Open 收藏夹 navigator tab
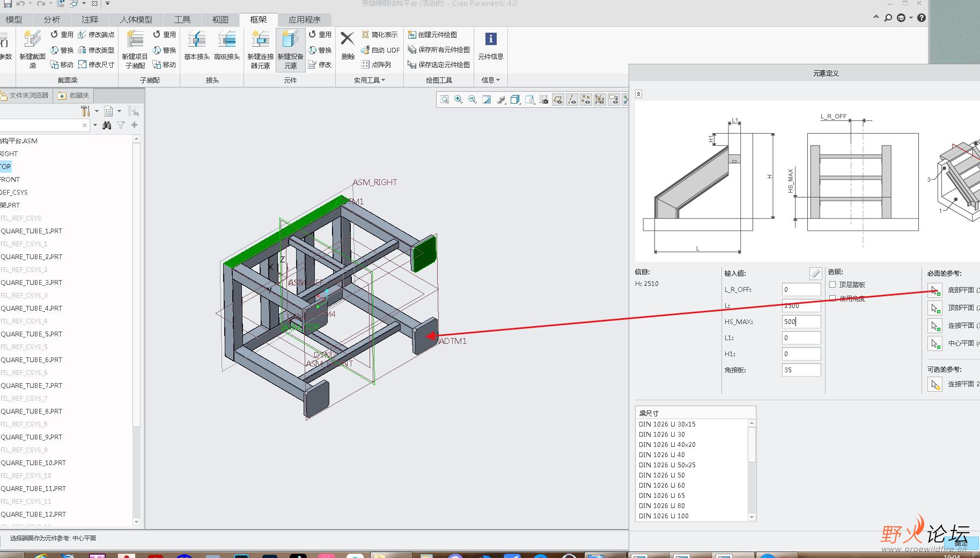The height and width of the screenshot is (558, 980). pyautogui.click(x=73, y=96)
